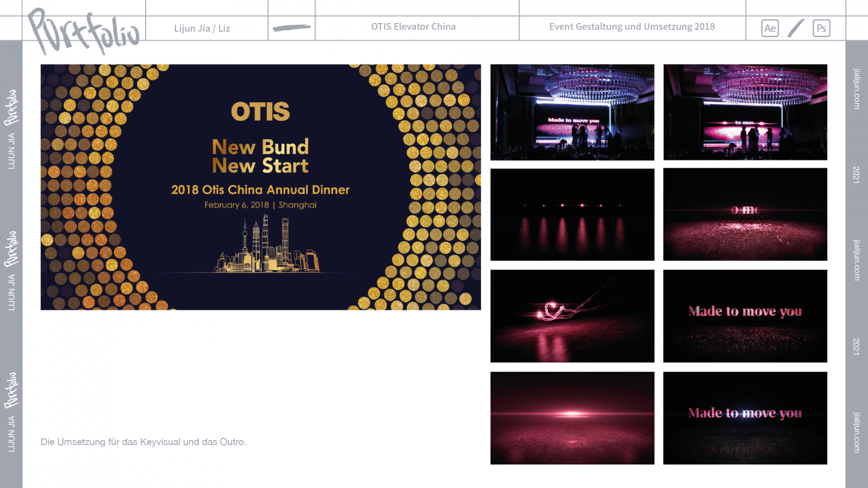
Task: Select "Event Gestaltung und Umsetzung 2018" header
Action: pyautogui.click(x=631, y=27)
